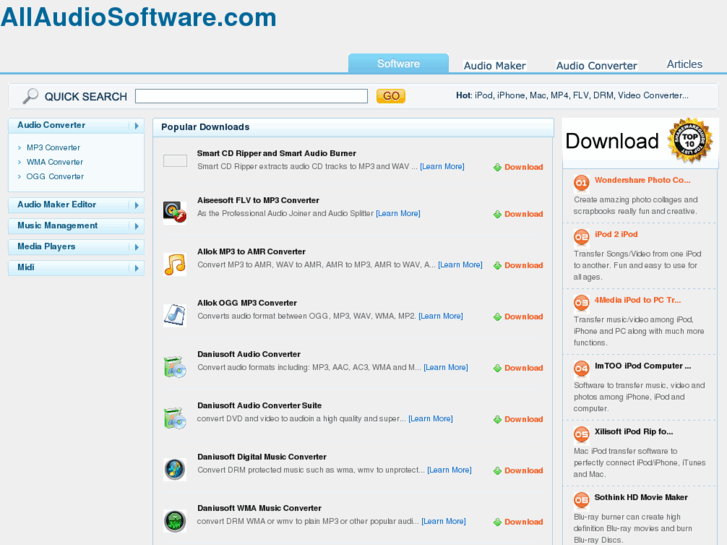The width and height of the screenshot is (727, 545).
Task: Click green download arrow for Daniusoft Audio Converter Suite
Action: 497,419
